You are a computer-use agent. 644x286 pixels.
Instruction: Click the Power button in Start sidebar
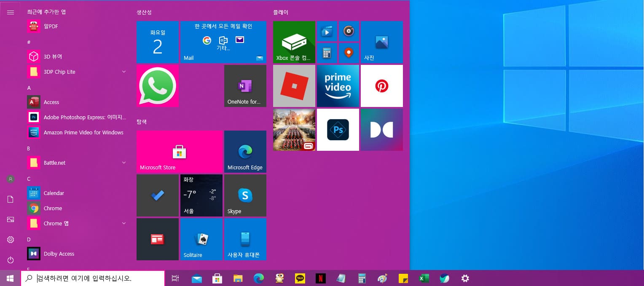[11, 260]
